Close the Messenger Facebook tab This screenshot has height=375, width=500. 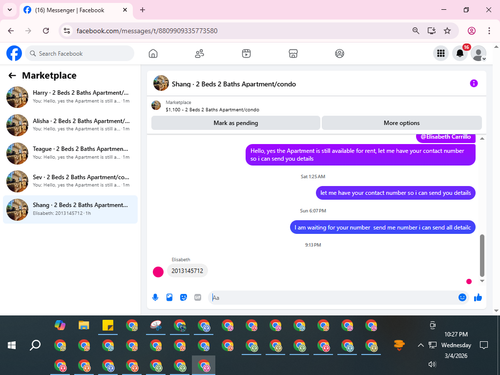125,10
